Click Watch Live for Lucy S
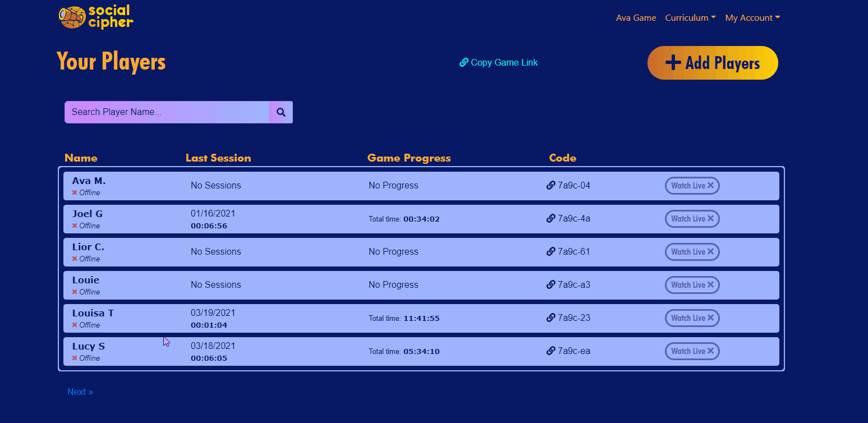 pos(692,351)
